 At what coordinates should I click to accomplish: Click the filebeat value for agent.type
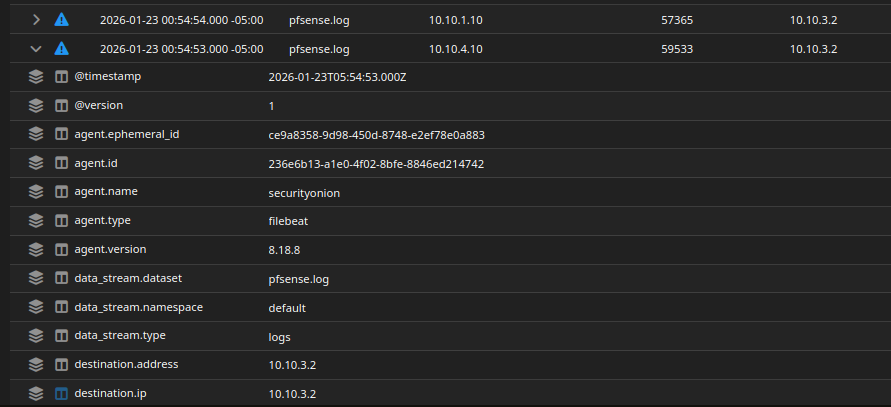click(x=289, y=221)
